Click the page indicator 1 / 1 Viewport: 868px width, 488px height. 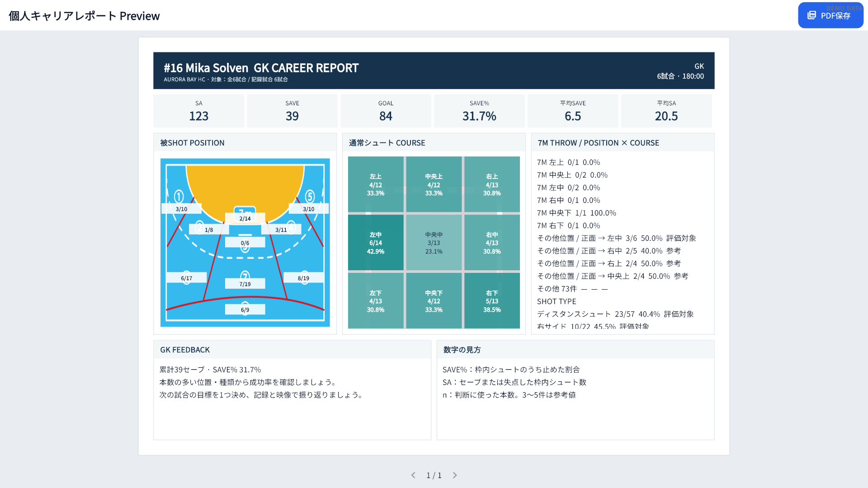click(x=434, y=475)
